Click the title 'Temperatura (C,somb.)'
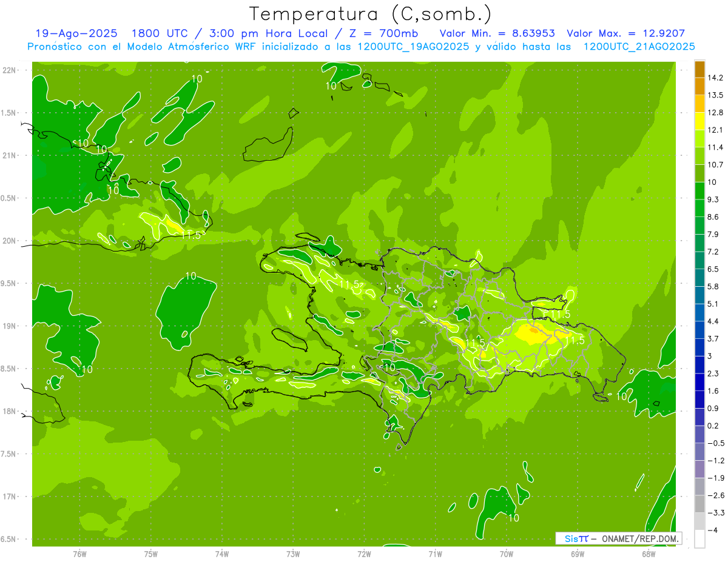This screenshot has height=562, width=728. tap(370, 14)
